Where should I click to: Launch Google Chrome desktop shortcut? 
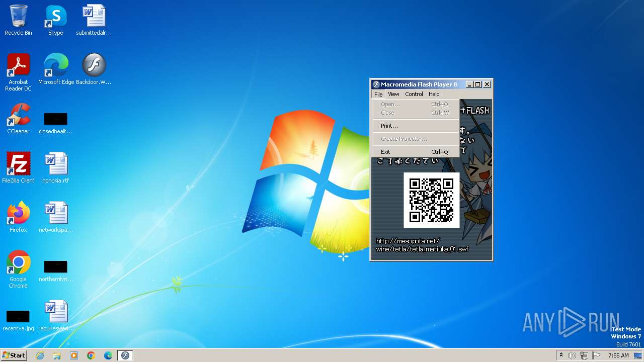pyautogui.click(x=18, y=269)
